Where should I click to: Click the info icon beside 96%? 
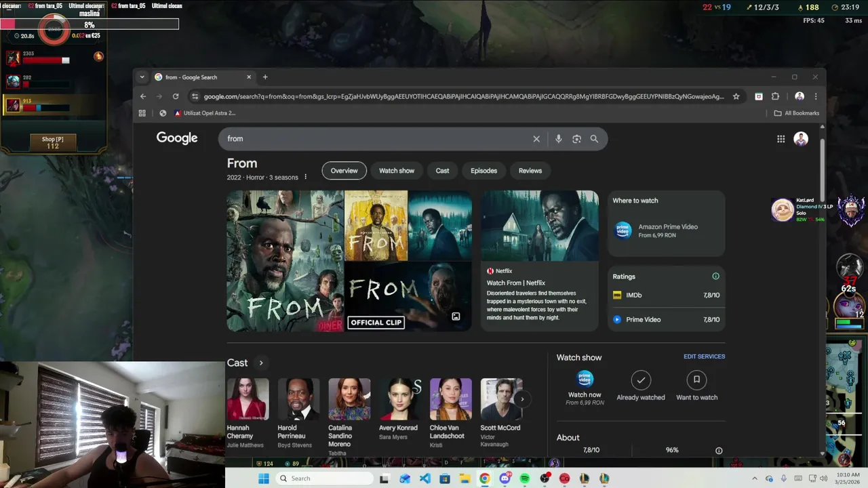point(719,451)
